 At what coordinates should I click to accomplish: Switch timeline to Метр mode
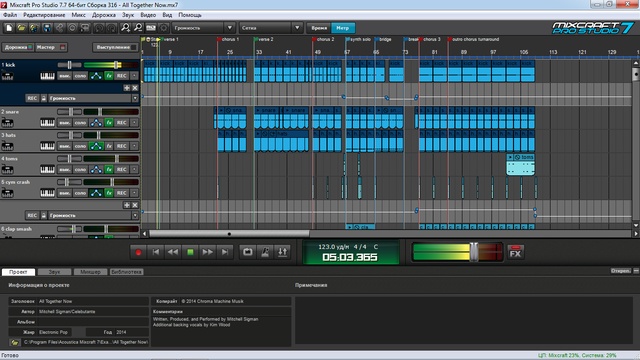(343, 28)
